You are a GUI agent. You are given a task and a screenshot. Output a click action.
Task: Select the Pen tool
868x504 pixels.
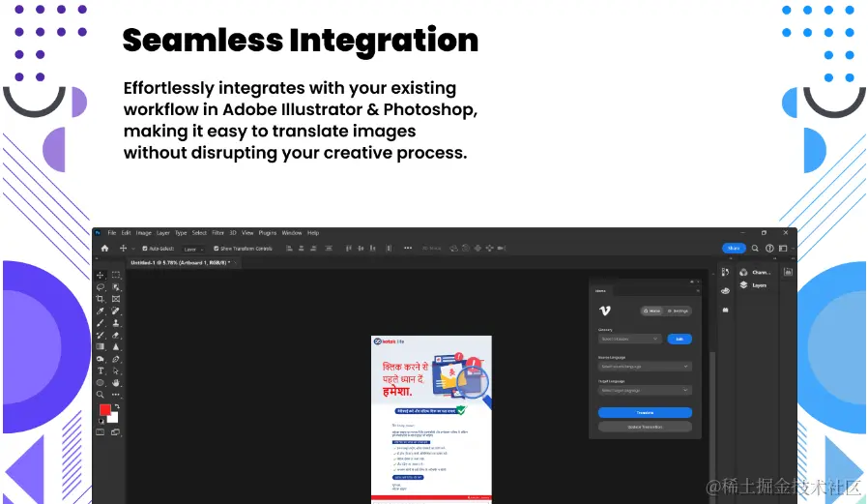click(116, 359)
